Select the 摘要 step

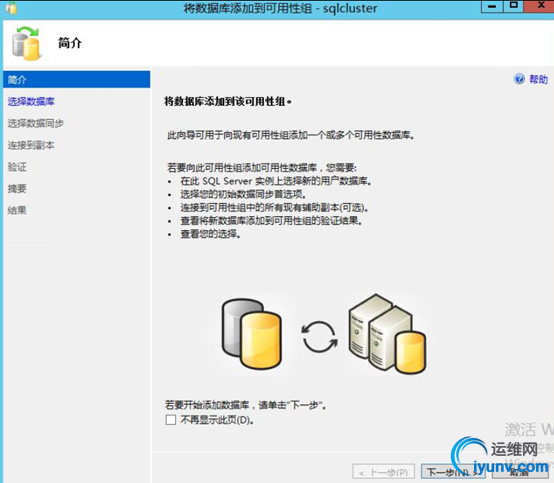pyautogui.click(x=17, y=189)
